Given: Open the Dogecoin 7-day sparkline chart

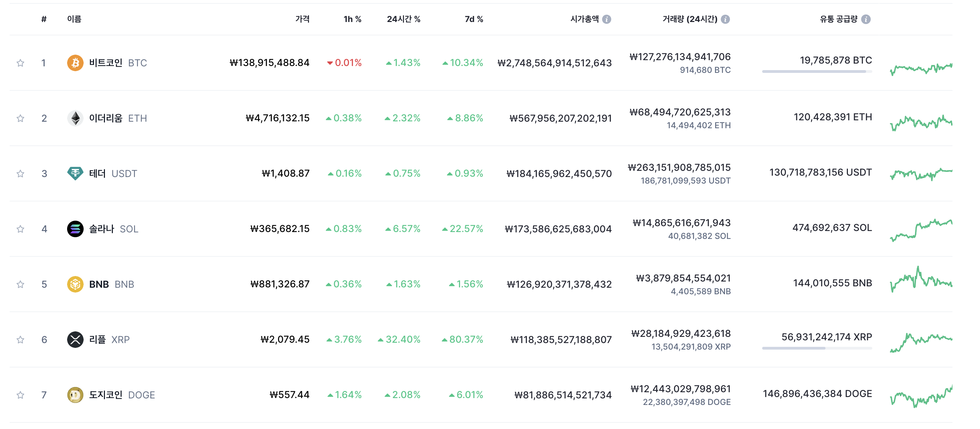Looking at the screenshot, I should [921, 396].
